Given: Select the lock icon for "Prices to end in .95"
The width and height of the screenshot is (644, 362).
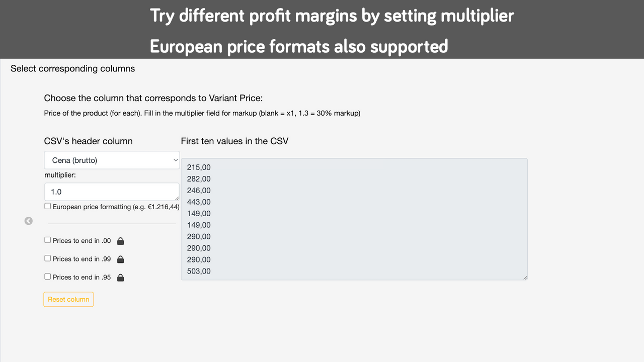Looking at the screenshot, I should 120,277.
